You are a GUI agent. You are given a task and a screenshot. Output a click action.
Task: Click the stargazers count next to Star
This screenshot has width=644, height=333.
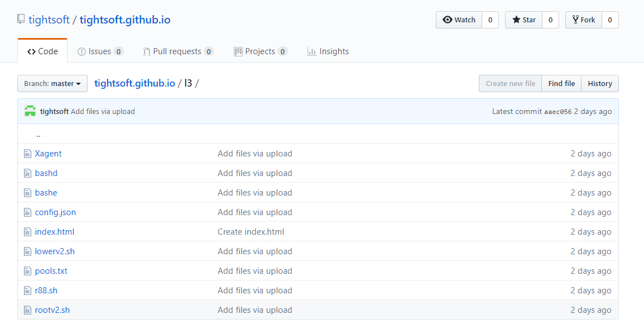coord(550,20)
